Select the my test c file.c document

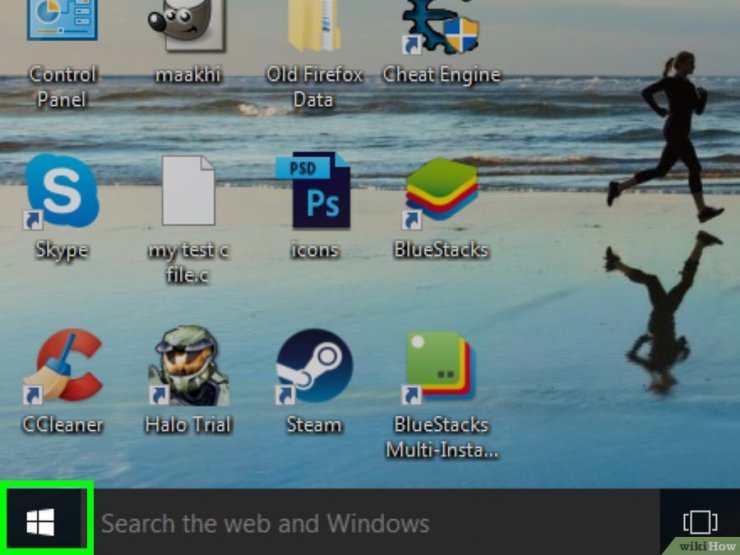(188, 191)
